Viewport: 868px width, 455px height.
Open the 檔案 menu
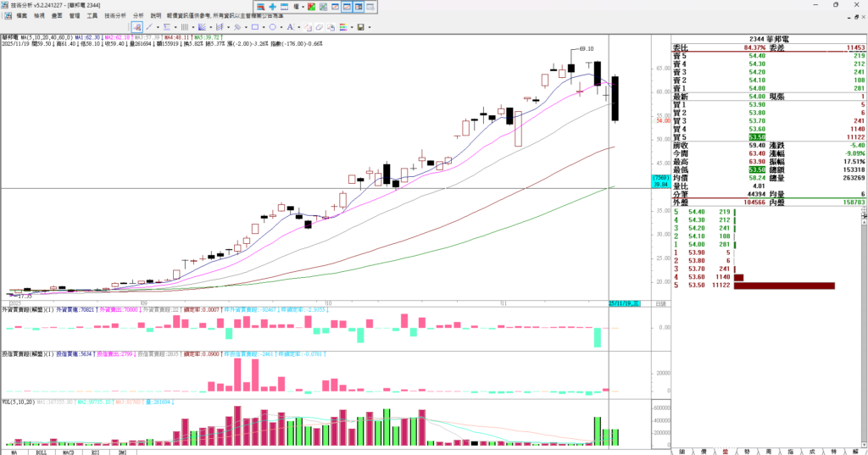click(21, 16)
